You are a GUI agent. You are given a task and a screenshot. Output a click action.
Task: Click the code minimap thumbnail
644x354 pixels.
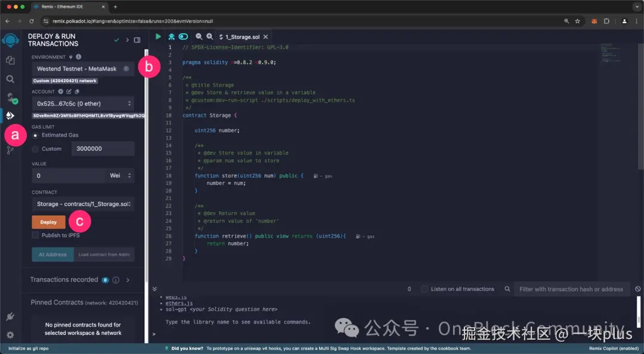[x=611, y=52]
